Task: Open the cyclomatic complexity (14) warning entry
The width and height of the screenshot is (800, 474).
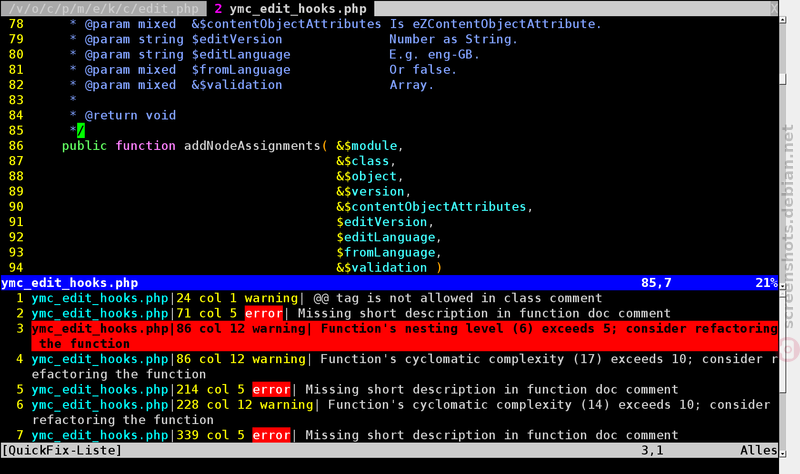Action: pos(401,412)
